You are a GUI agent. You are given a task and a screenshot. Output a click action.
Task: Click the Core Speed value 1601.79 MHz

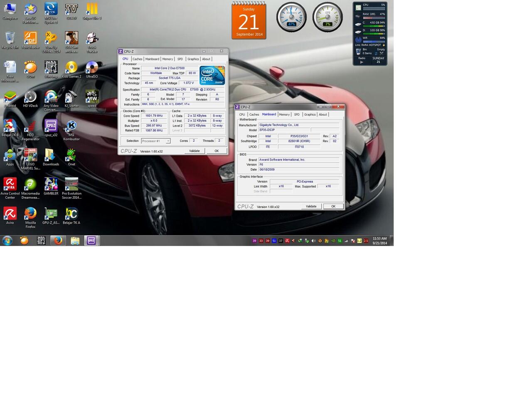click(x=154, y=116)
